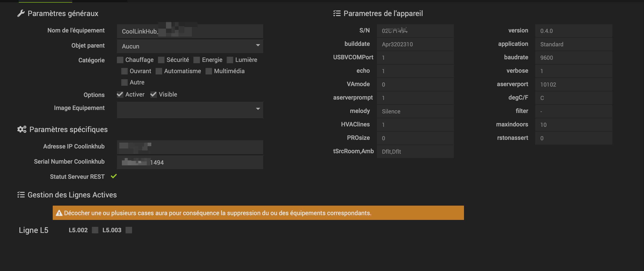The height and width of the screenshot is (271, 644).
Task: Toggle the Visible option checkbox
Action: [153, 94]
